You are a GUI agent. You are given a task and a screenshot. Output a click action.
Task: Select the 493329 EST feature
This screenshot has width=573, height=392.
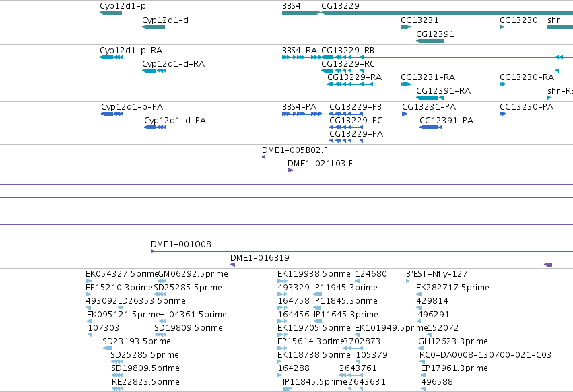283,294
